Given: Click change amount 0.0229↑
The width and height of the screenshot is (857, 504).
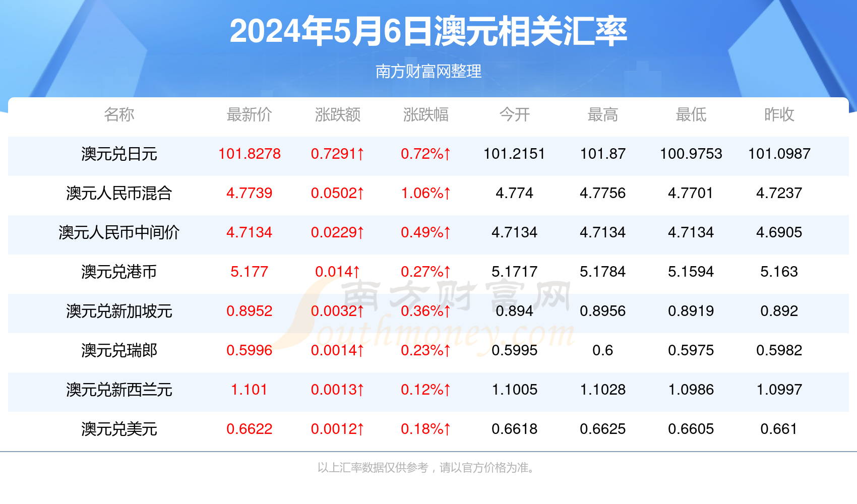Looking at the screenshot, I should (337, 232).
